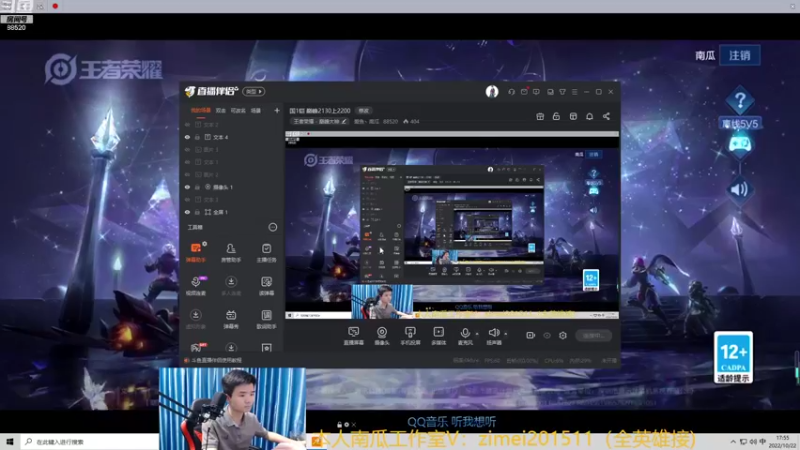Add 摄像头 camera source from bottom toolbar
This screenshot has width=800, height=450.
point(382,336)
